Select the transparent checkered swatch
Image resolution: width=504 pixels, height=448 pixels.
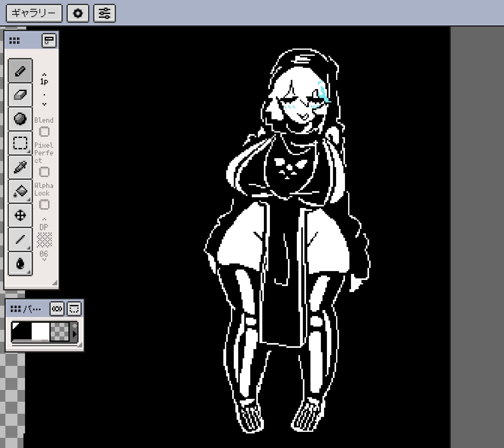click(x=60, y=332)
